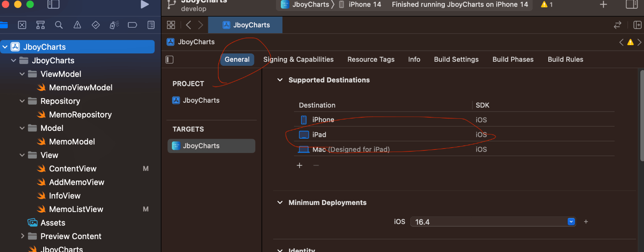Image resolution: width=644 pixels, height=252 pixels.
Task: Click the warning indicator showing 1 issue
Action: 547,5
